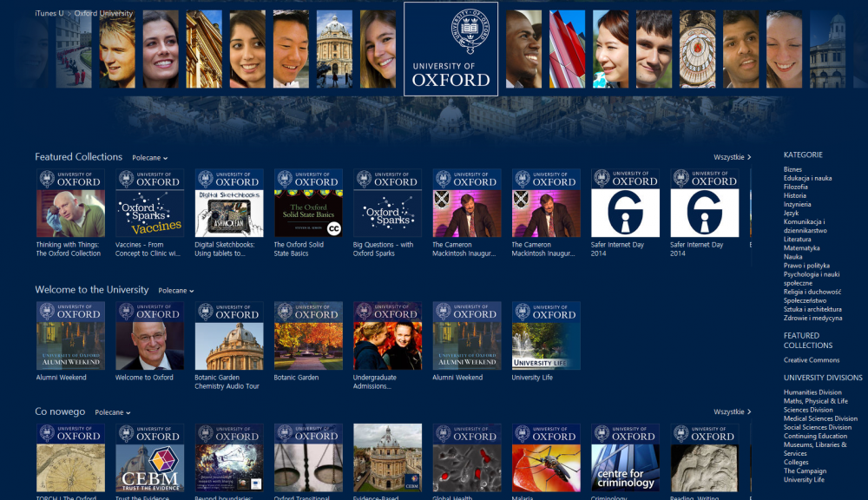Open Botanic Garden collection with autumn trees artwork
This screenshot has height=500, width=868.
(x=308, y=336)
